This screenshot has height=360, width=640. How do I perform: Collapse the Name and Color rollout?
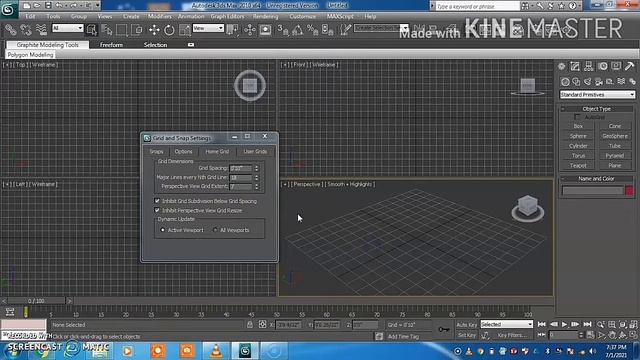596,179
